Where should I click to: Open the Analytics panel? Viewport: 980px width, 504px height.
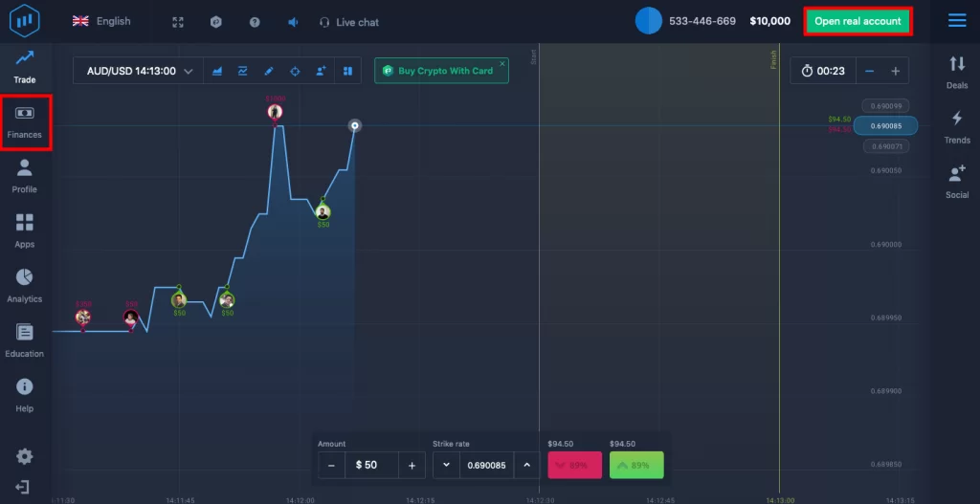pyautogui.click(x=25, y=285)
